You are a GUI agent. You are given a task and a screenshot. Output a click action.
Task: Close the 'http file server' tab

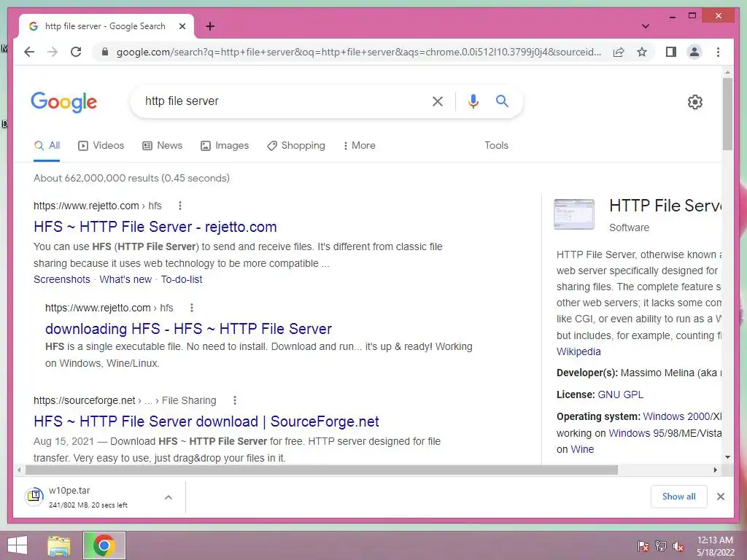tap(182, 26)
